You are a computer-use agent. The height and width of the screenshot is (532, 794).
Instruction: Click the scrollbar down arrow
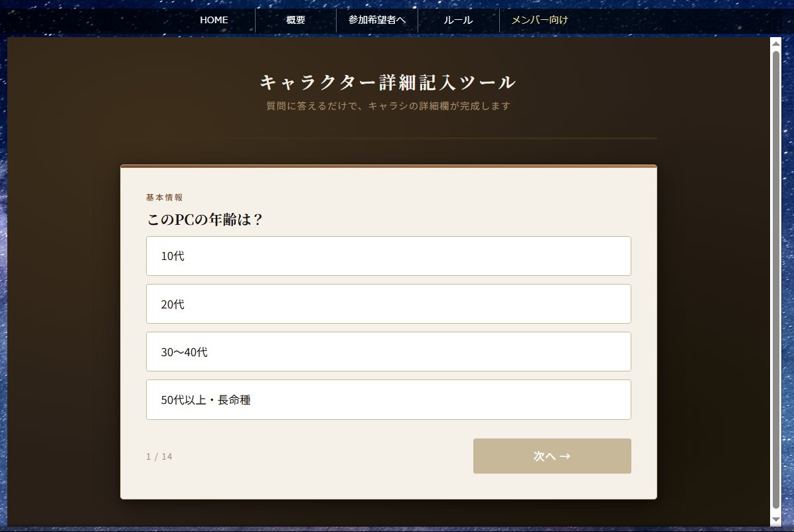tap(776, 520)
